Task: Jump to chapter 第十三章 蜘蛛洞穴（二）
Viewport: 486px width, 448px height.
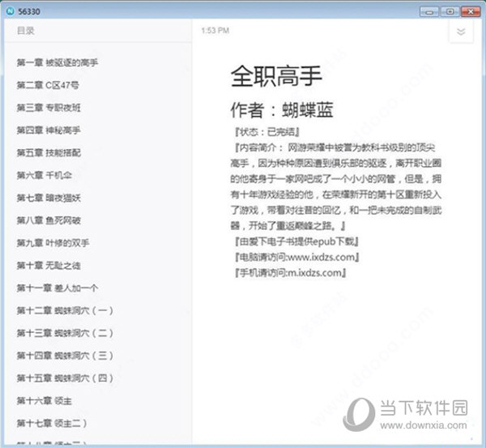Action: [65, 333]
